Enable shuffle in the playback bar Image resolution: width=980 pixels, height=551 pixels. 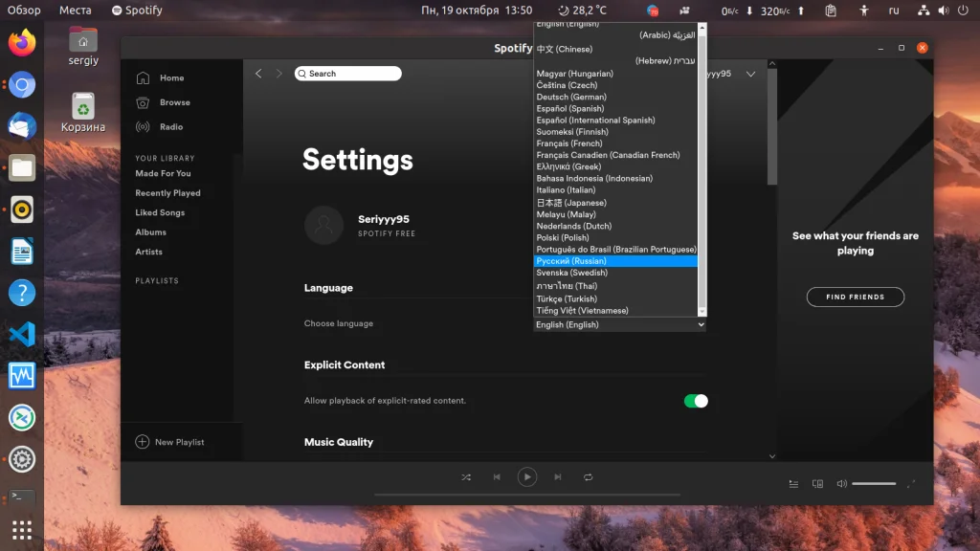(x=466, y=477)
